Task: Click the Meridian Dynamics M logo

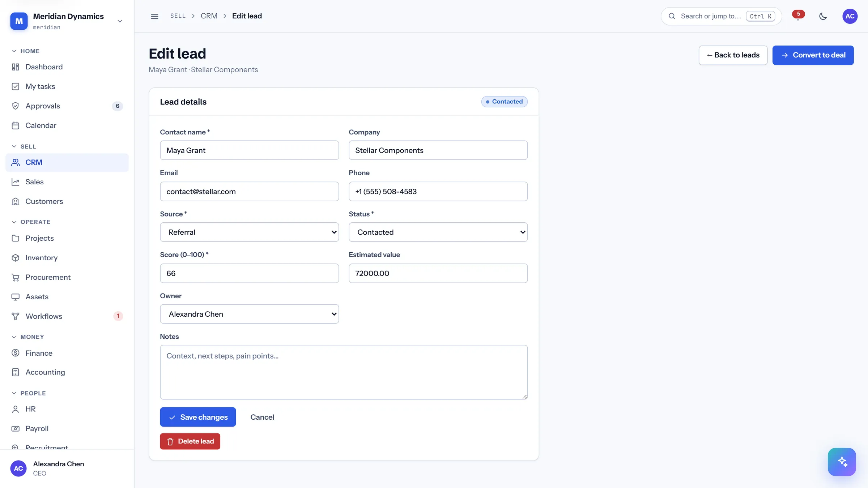Action: point(19,21)
